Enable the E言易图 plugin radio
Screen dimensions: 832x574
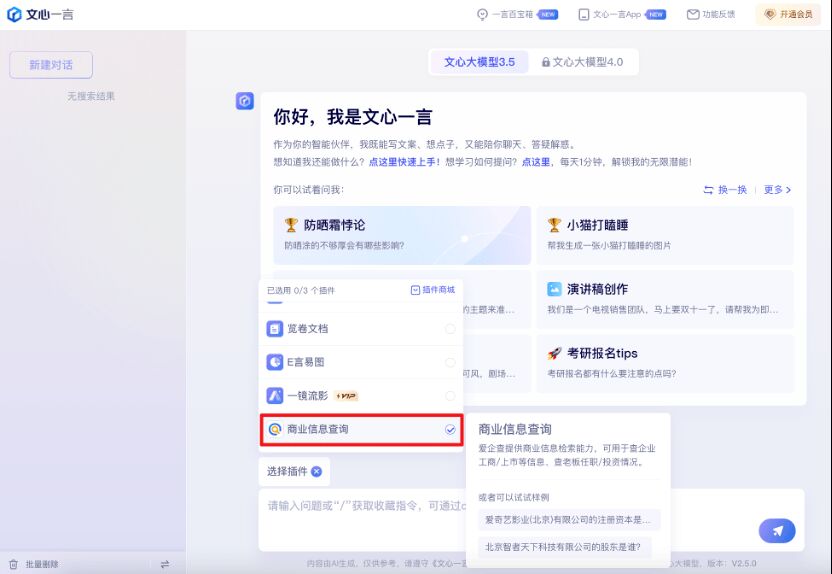[x=450, y=362]
